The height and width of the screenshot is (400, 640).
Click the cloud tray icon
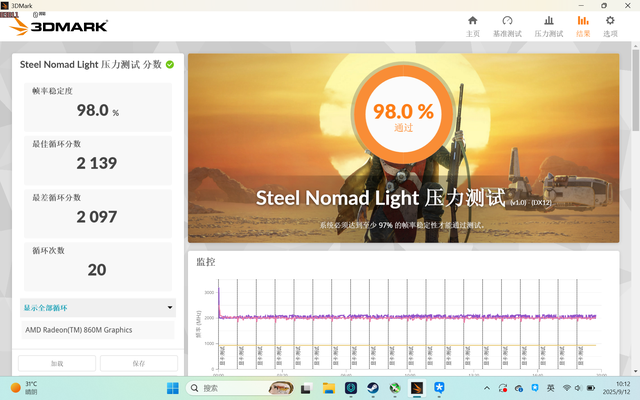click(519, 388)
